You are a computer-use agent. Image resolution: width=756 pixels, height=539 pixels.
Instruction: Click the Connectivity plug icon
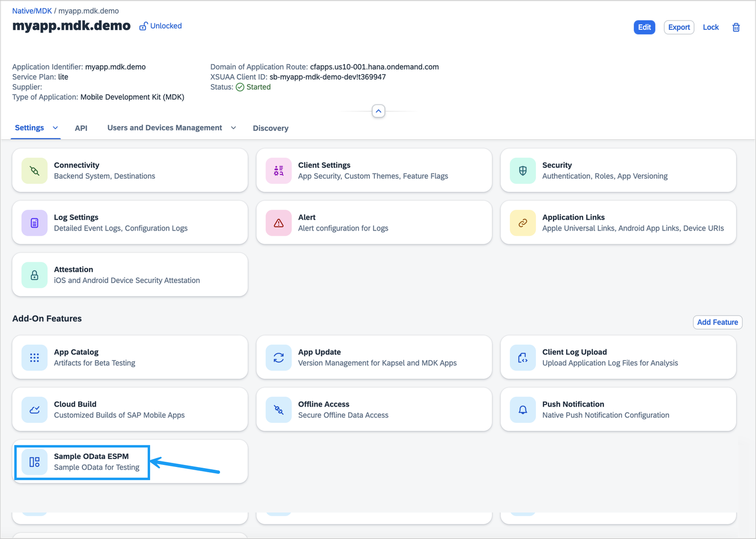tap(35, 171)
